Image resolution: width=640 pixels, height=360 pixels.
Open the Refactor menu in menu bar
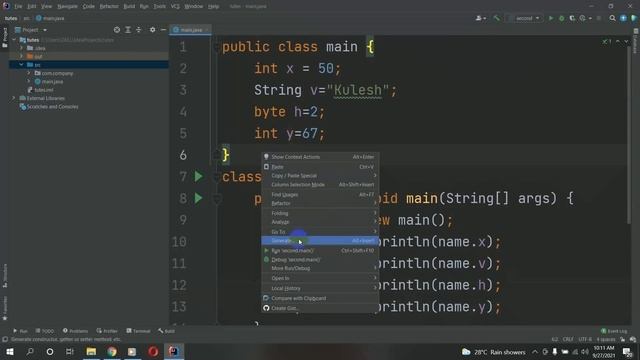pyautogui.click(x=109, y=6)
